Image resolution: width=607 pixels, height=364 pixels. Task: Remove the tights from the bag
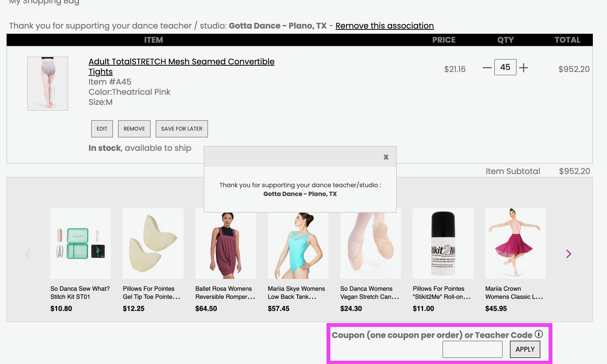pos(134,129)
